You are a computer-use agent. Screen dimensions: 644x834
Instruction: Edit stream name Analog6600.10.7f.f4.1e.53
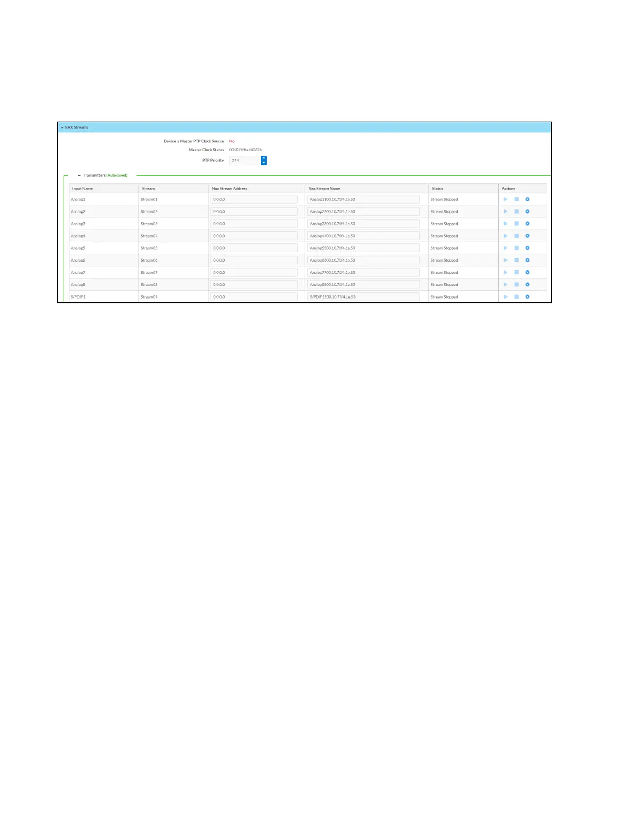364,260
